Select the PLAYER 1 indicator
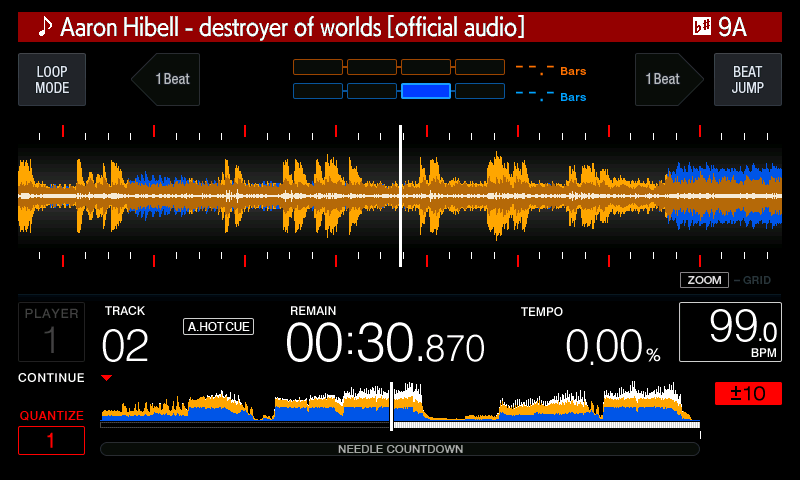Viewport: 800px width, 480px height. point(52,332)
